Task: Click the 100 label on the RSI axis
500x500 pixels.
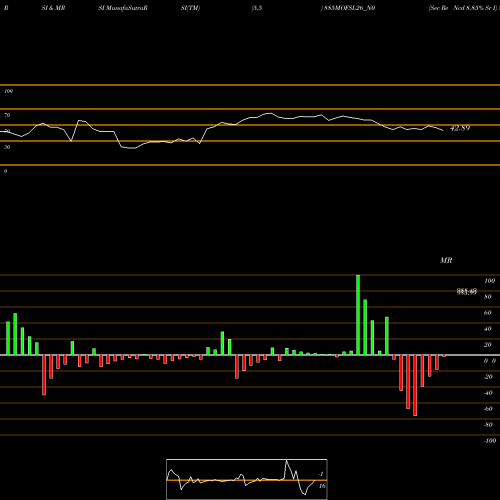Action: [x=8, y=91]
